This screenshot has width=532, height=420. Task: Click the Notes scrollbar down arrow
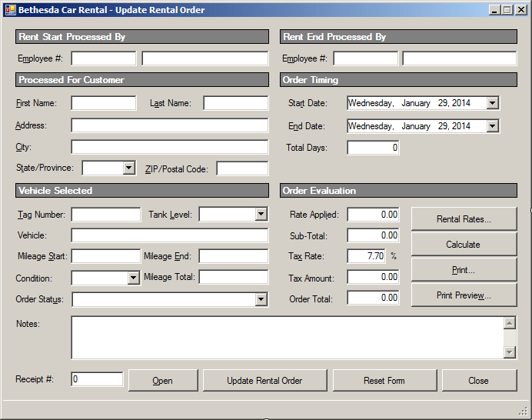(x=510, y=352)
